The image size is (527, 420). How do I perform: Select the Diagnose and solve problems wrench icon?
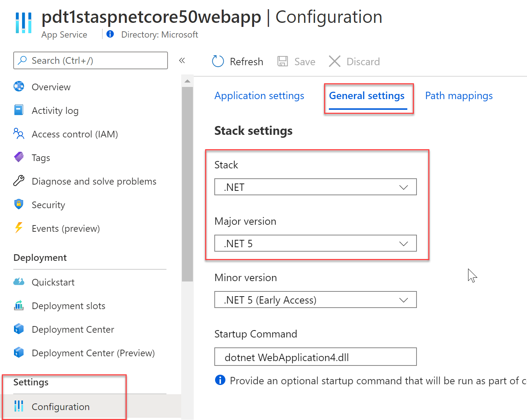click(19, 181)
